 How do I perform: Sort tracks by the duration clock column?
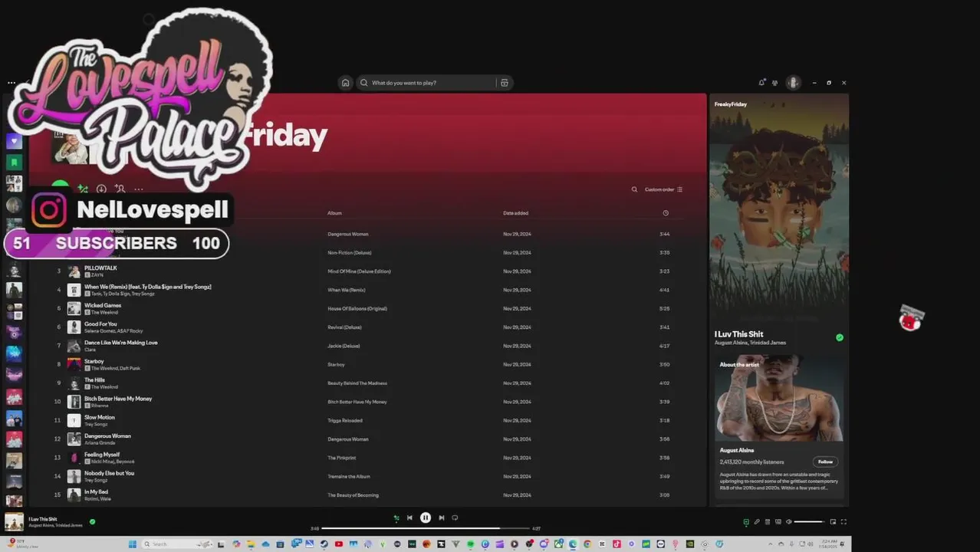pyautogui.click(x=665, y=213)
